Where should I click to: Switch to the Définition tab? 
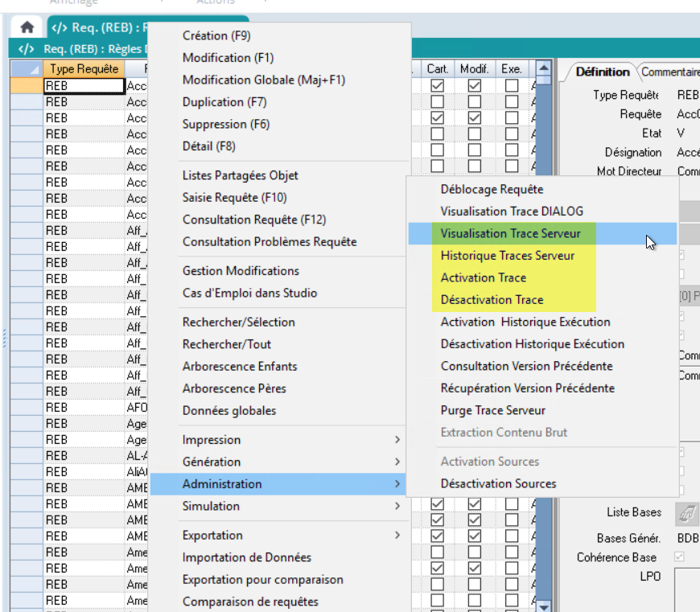point(602,72)
